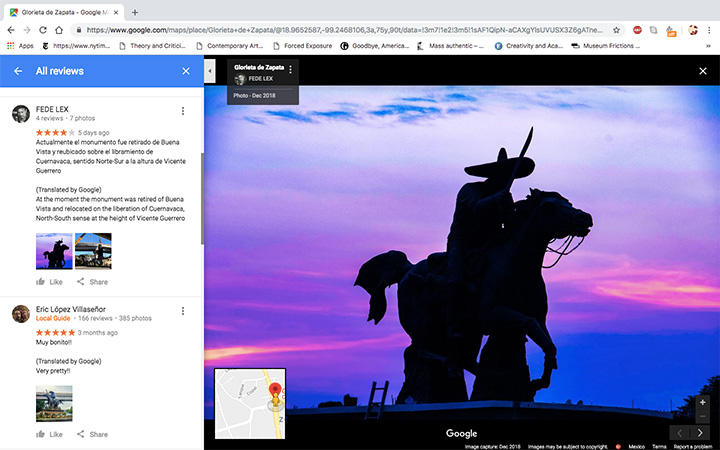Show more bookmarks chevron
The image size is (720, 450).
click(708, 46)
